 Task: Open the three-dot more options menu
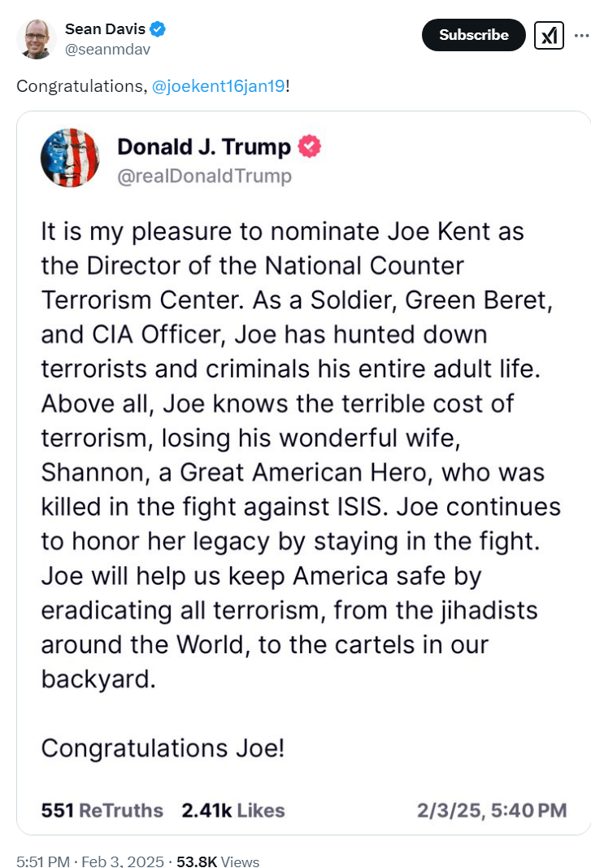(581, 36)
